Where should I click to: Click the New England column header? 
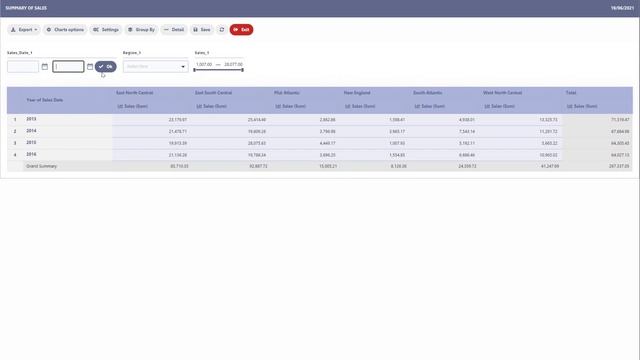(x=357, y=93)
